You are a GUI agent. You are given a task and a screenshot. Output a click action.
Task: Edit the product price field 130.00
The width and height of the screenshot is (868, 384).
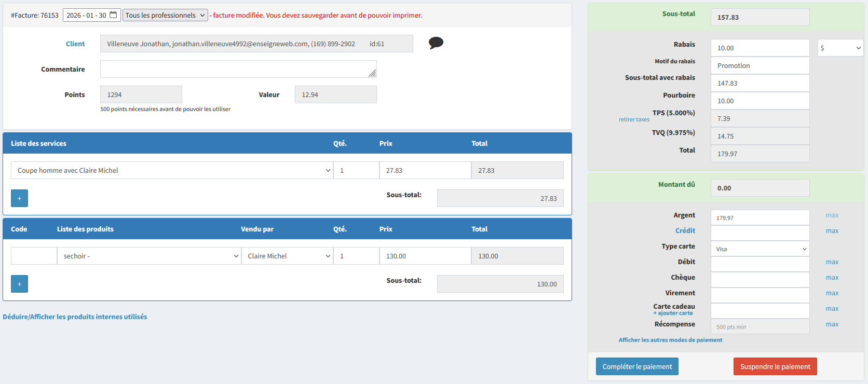425,256
